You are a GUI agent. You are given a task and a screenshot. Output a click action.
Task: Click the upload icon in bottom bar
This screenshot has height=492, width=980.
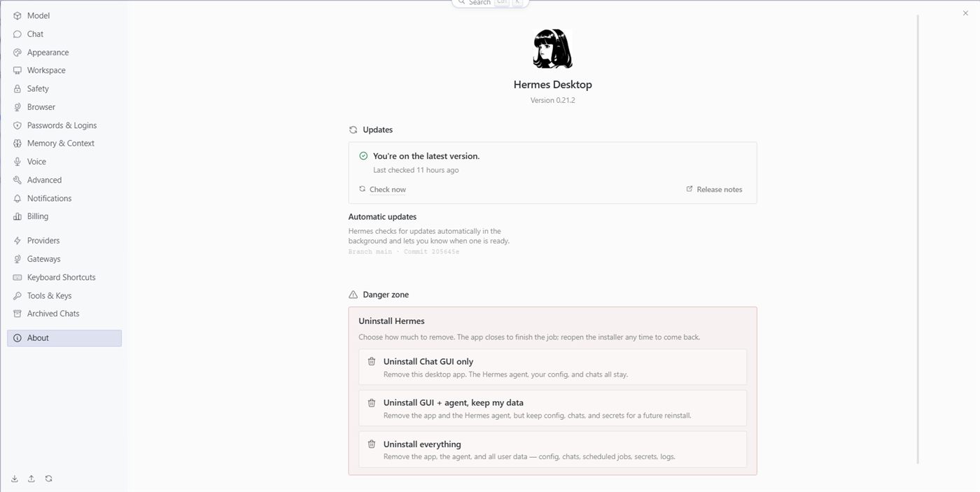pos(31,479)
